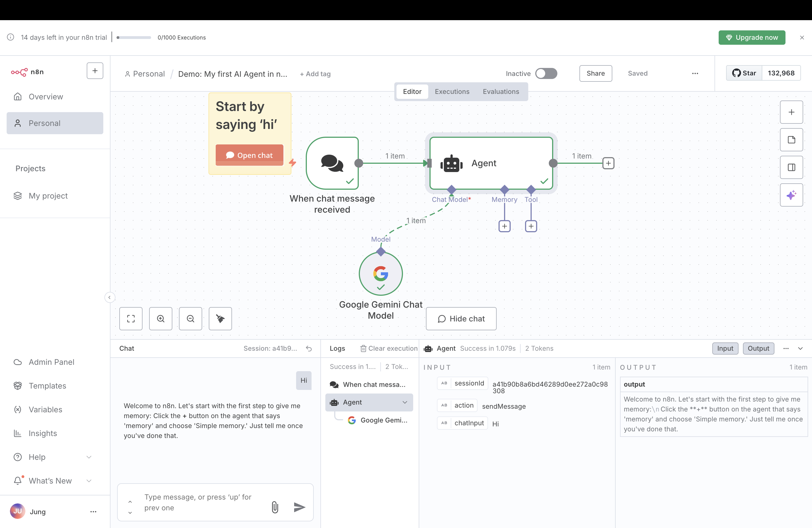This screenshot has width=812, height=528.
Task: Fit workflow view to screen
Action: pos(131,319)
